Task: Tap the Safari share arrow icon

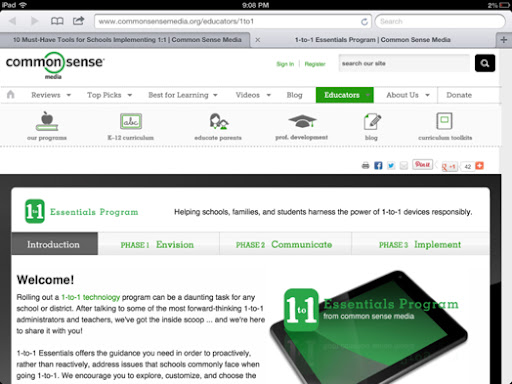Action: point(78,21)
